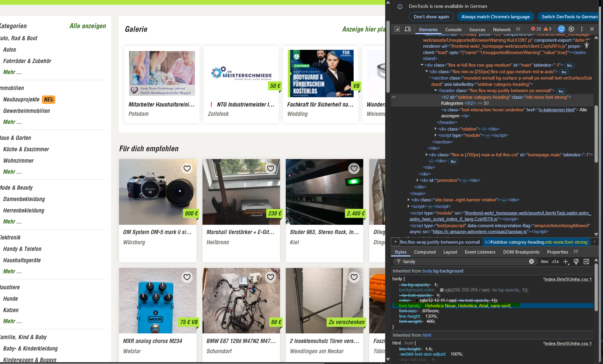Clear the 'family' styles filter text

click(x=531, y=261)
